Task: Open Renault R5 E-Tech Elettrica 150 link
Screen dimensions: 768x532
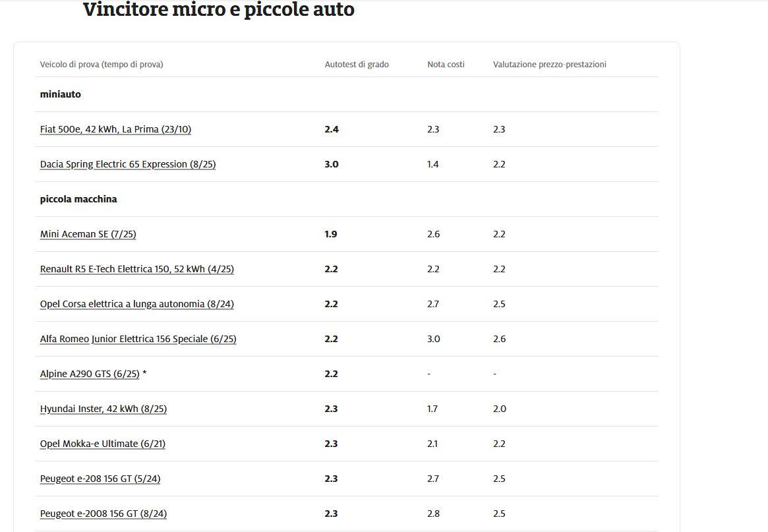Action: click(136, 269)
